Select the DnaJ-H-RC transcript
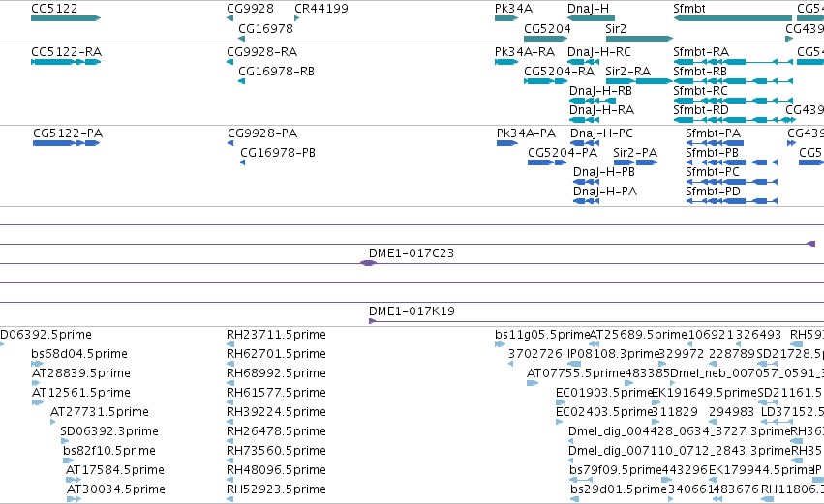This screenshot has height=504, width=824. click(x=583, y=62)
